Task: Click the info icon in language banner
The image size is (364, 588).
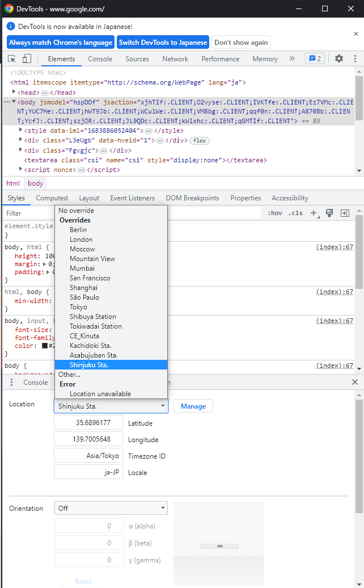Action: click(x=11, y=26)
